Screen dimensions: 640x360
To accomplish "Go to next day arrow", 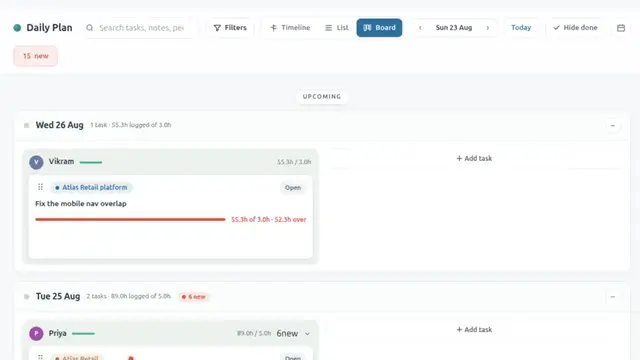I will click(x=488, y=28).
